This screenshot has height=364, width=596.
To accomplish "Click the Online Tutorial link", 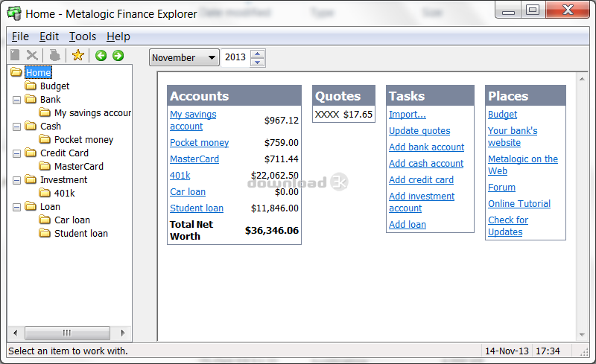I will pyautogui.click(x=519, y=204).
